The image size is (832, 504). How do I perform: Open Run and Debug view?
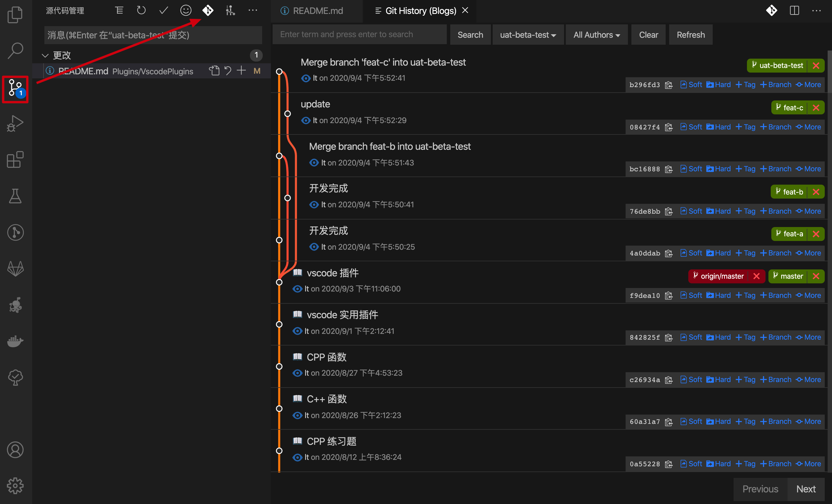tap(15, 124)
